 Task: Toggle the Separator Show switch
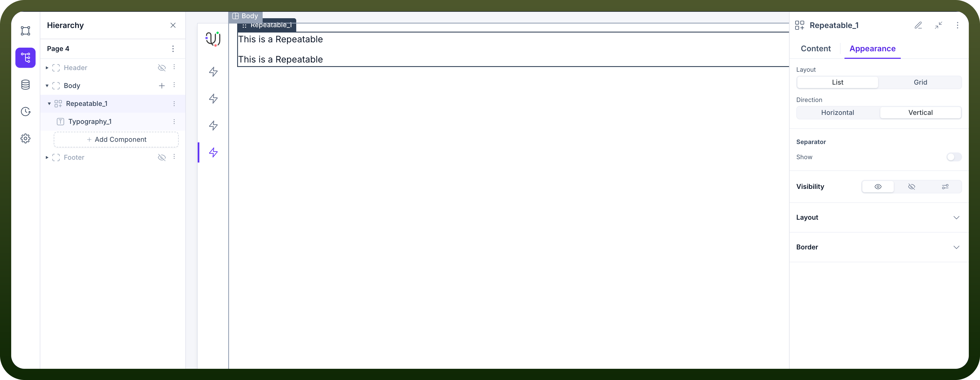tap(954, 157)
